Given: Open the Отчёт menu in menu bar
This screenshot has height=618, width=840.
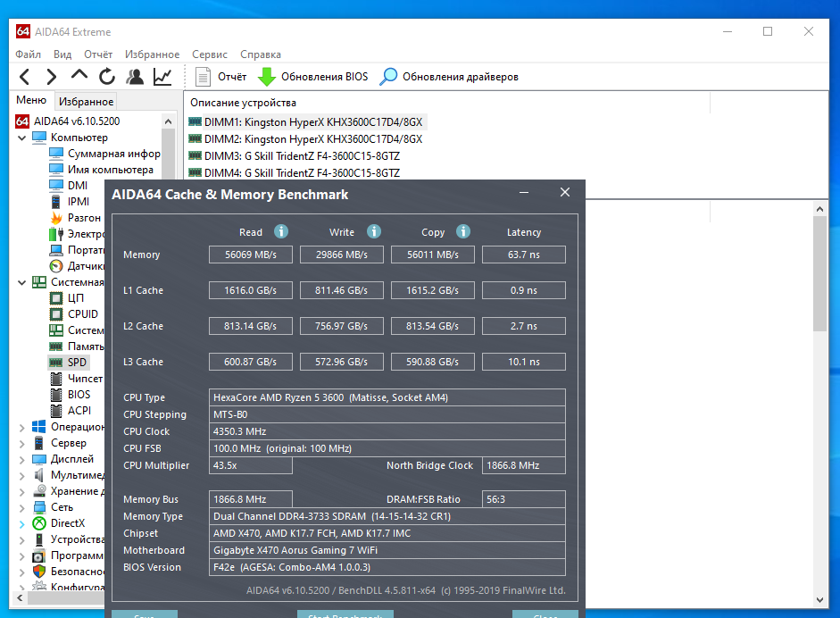Looking at the screenshot, I should (x=98, y=54).
